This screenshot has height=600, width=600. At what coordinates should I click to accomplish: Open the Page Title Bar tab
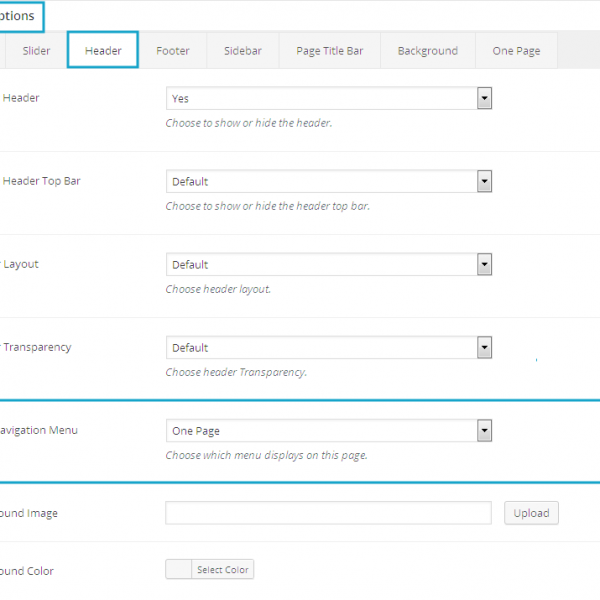click(x=329, y=51)
